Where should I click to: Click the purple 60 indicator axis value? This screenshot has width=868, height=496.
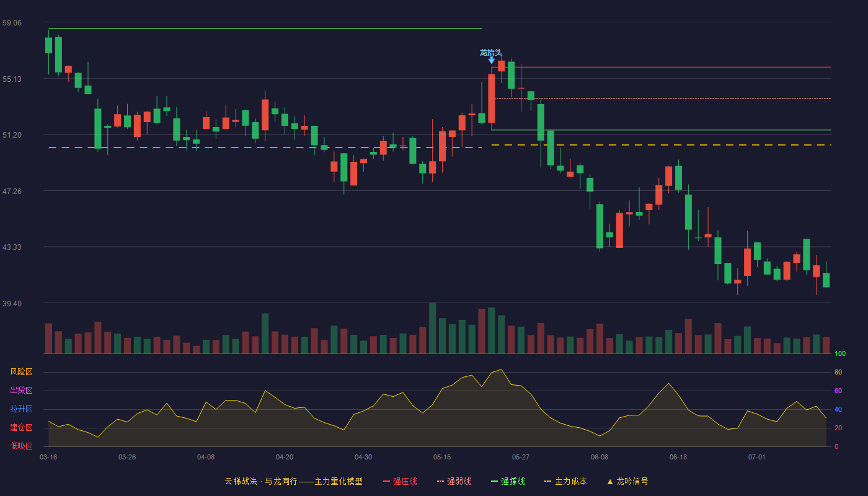click(838, 391)
